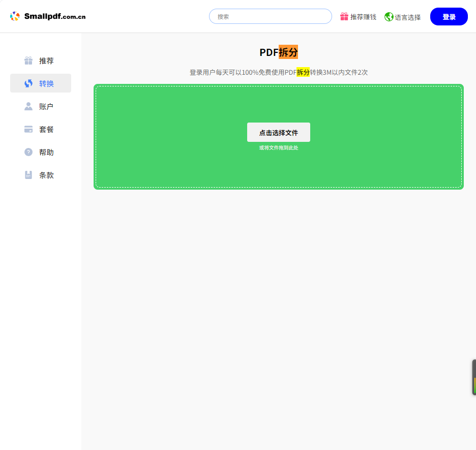Click the green globe language icon
Image resolution: width=476 pixels, height=450 pixels.
pos(389,17)
